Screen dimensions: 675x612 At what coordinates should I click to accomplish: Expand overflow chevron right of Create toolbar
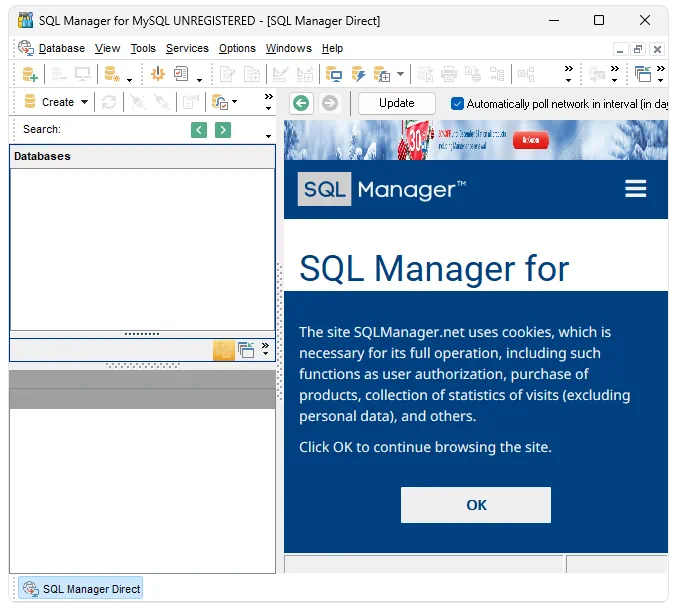(268, 102)
